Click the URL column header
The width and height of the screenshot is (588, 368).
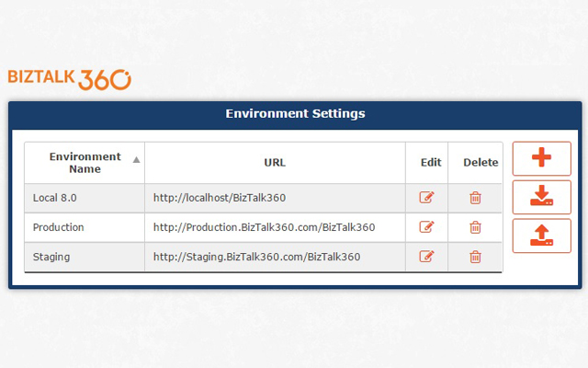(275, 163)
